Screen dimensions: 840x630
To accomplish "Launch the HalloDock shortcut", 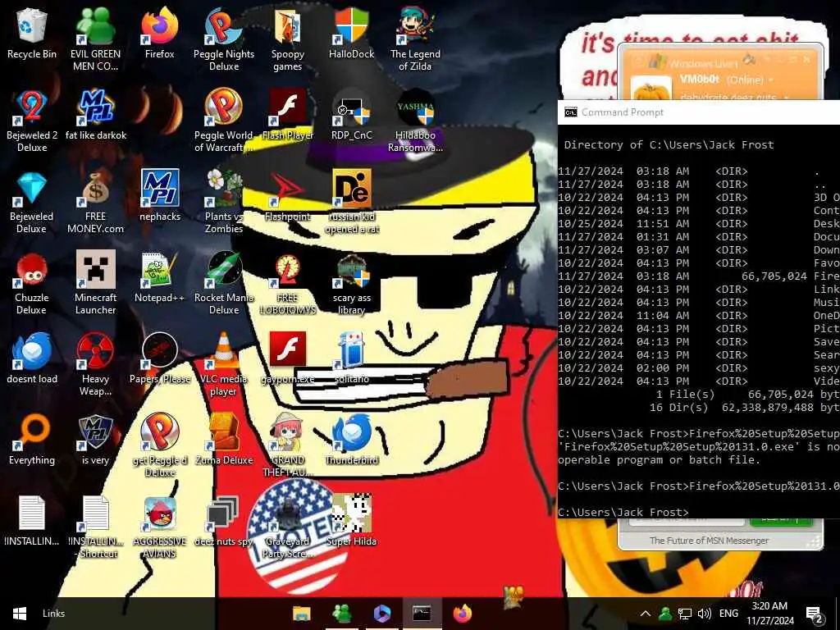I will (351, 33).
